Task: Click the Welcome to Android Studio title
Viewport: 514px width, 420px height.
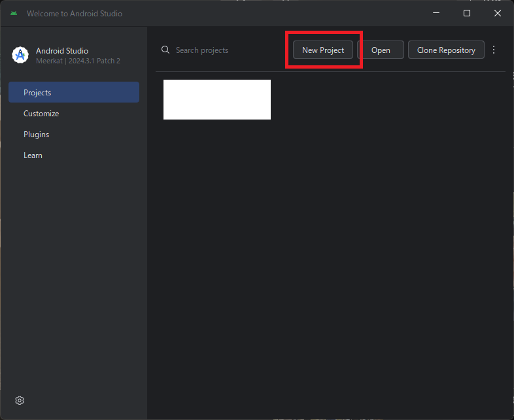Action: [75, 14]
